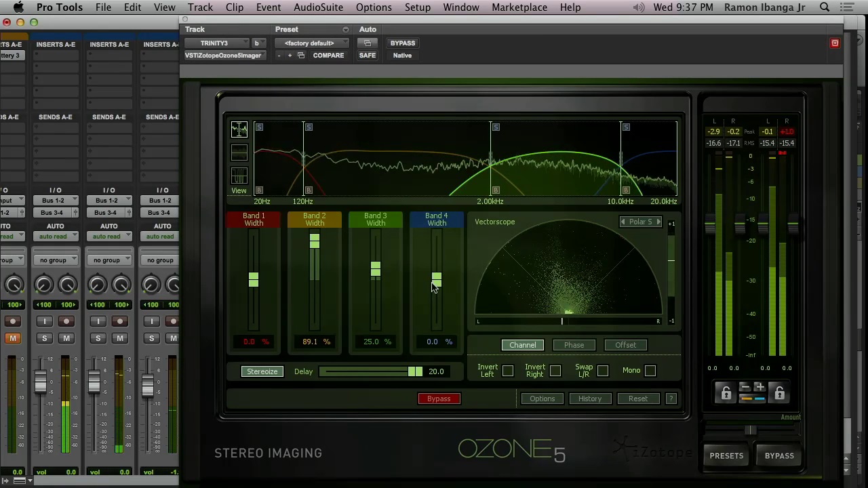Open the insert position 'b' dropdown
This screenshot has width=868, height=488.
[258, 43]
